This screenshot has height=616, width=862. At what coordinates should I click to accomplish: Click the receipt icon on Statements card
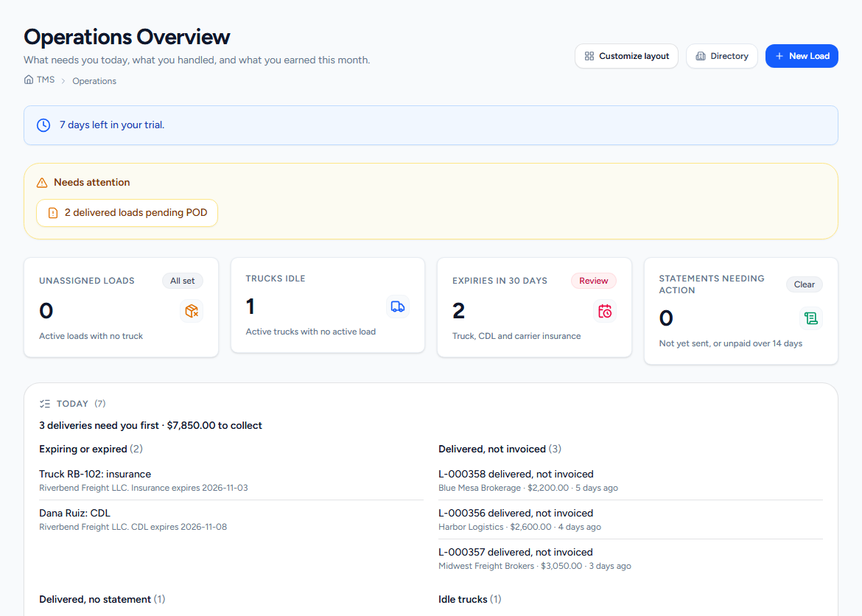tap(811, 318)
